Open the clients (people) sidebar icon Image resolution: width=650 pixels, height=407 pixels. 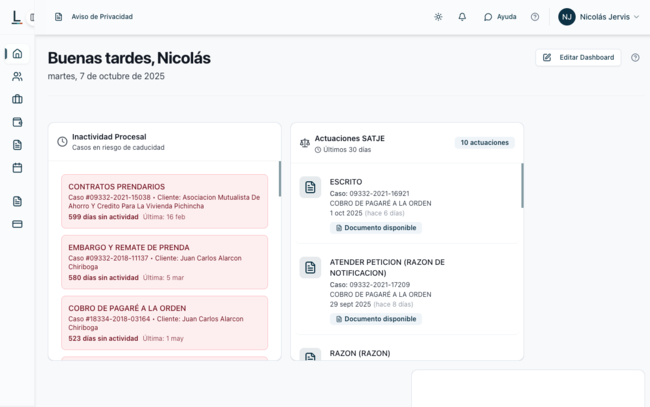pyautogui.click(x=17, y=77)
